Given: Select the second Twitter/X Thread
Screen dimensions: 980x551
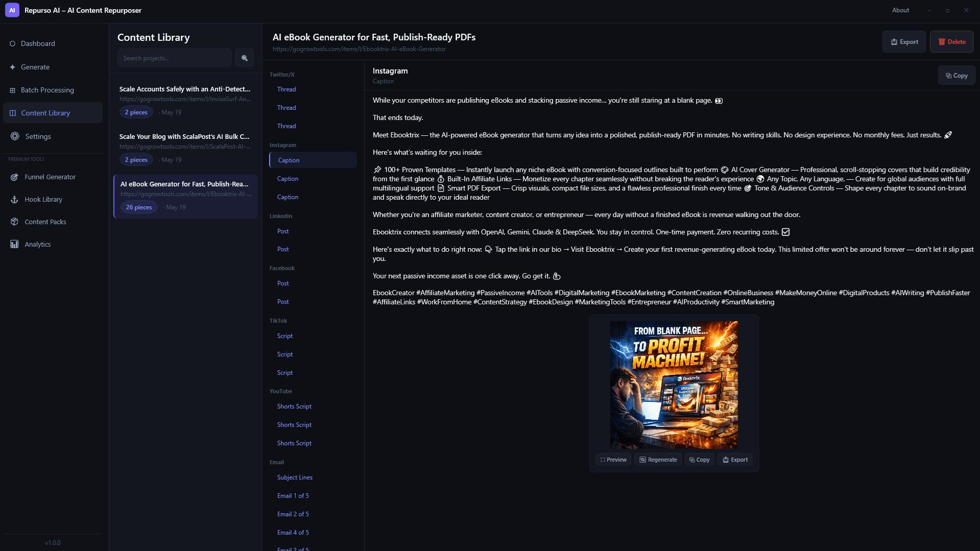Looking at the screenshot, I should click(313, 108).
